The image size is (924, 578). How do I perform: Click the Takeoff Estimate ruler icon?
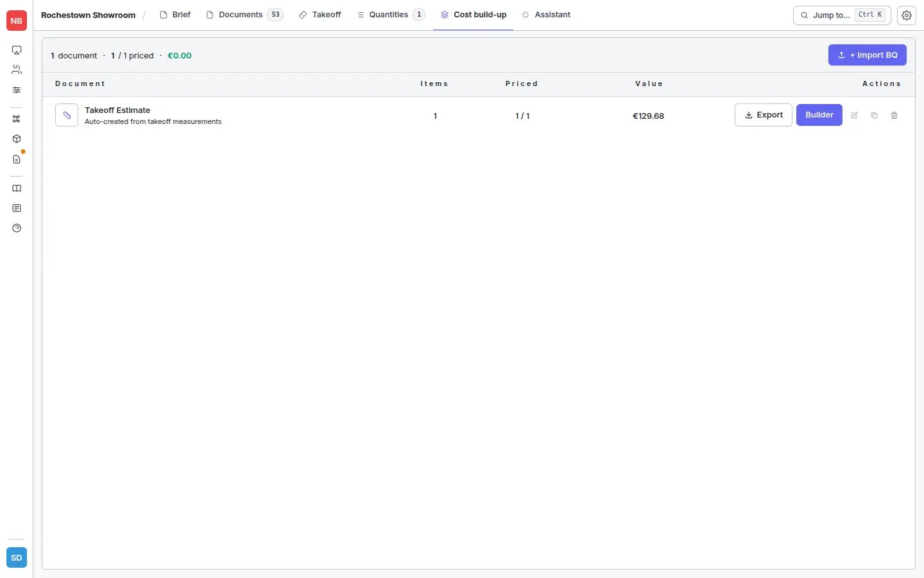tap(67, 115)
